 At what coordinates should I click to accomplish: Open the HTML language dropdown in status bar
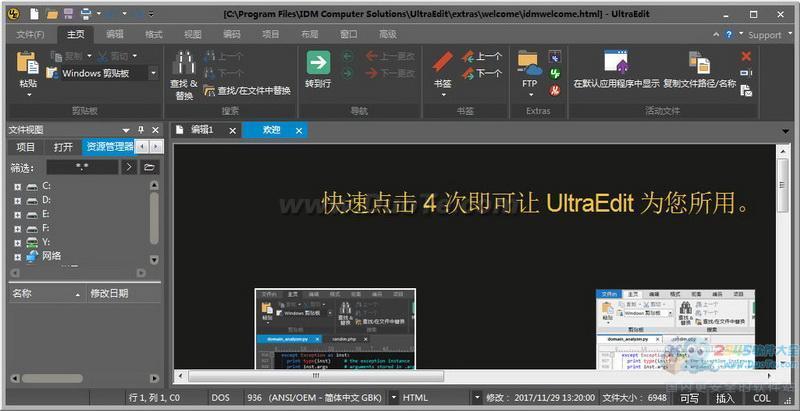point(477,398)
